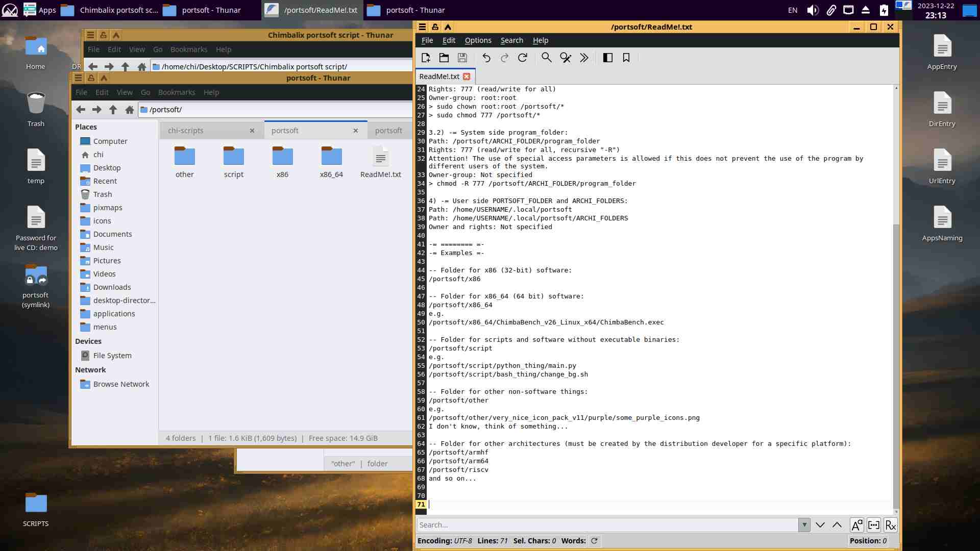Expand the search history dropdown
The height and width of the screenshot is (551, 980).
click(804, 525)
